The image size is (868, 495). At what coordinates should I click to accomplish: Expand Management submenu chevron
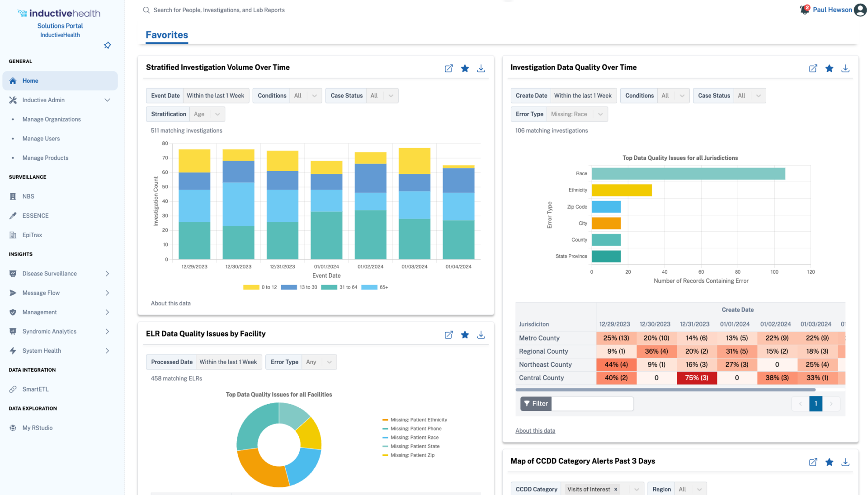(x=107, y=312)
